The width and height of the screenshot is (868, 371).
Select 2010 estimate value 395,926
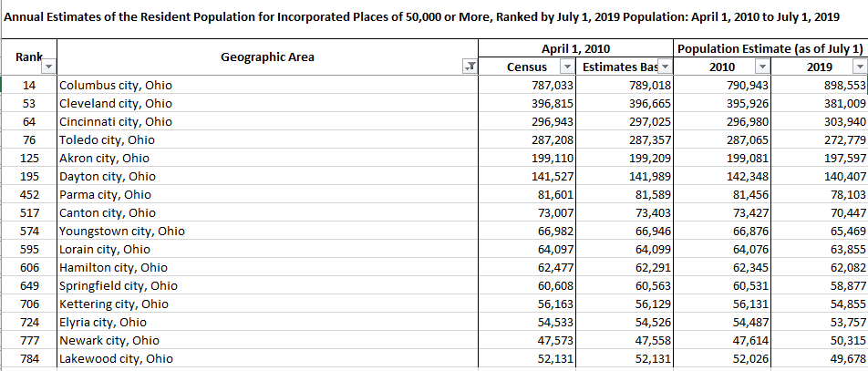point(722,104)
